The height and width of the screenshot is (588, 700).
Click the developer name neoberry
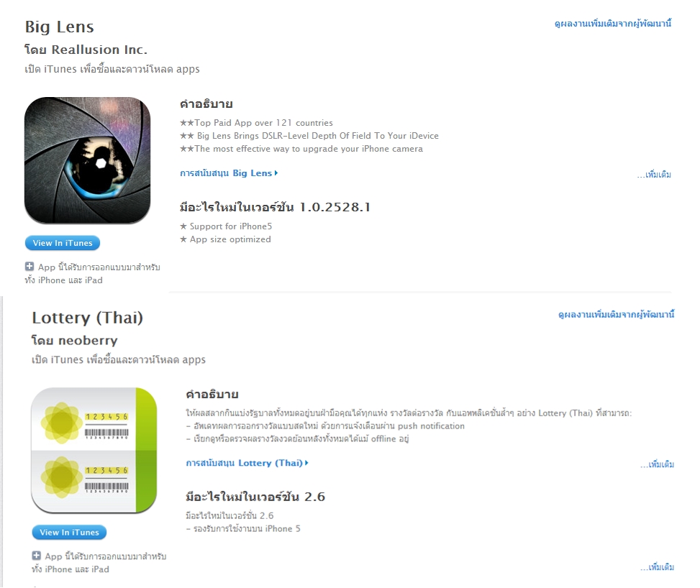[x=88, y=341]
